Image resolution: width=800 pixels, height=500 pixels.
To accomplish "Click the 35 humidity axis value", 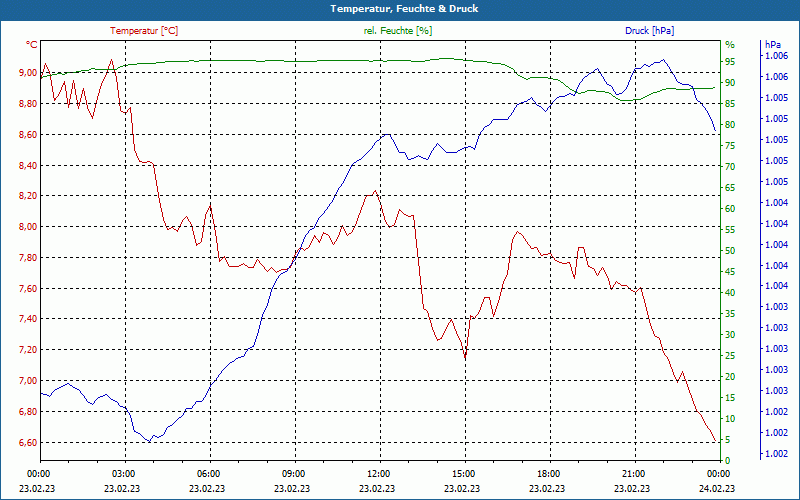I will click(x=730, y=314).
